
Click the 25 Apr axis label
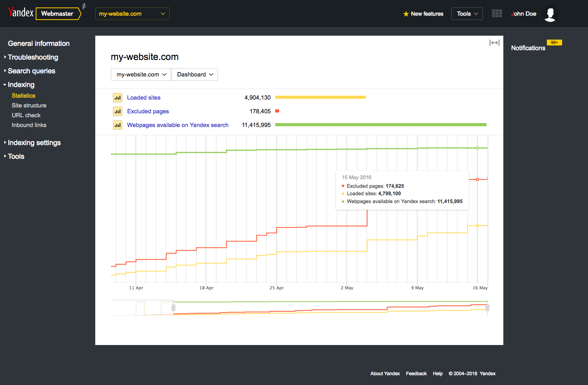tap(277, 288)
